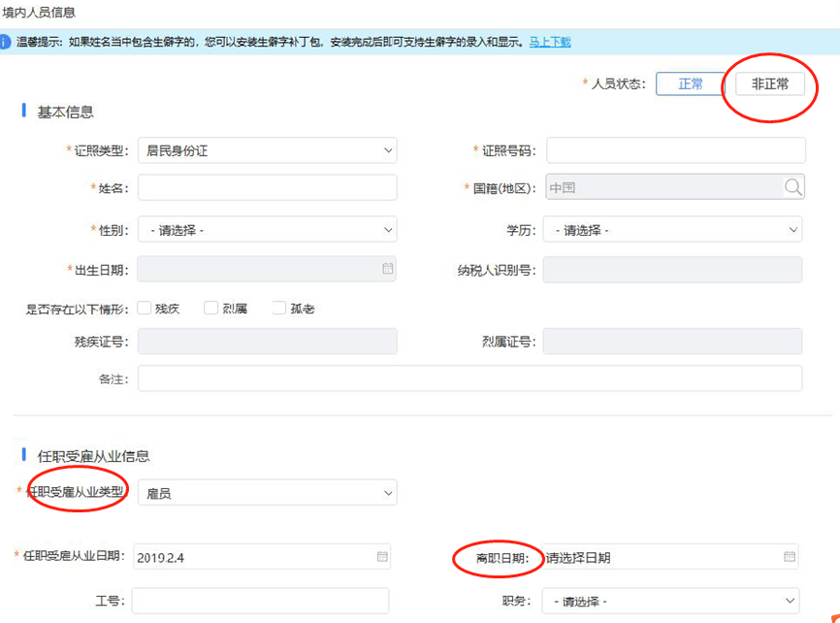Click the info icon beside 温馨提示
This screenshot has width=840, height=623.
tap(4, 42)
